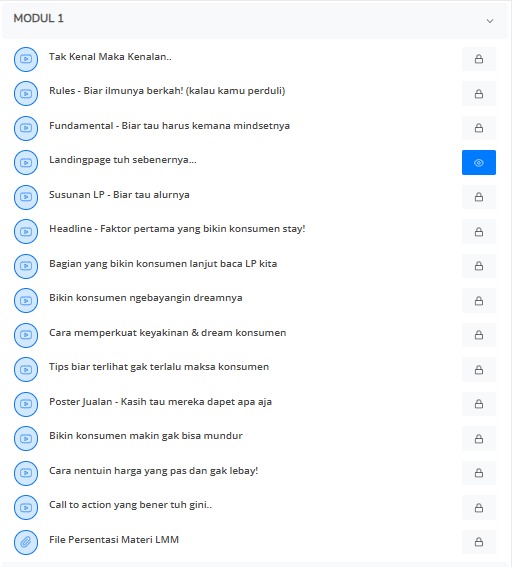Click the lock icon for Tak Kenal Maka Kenalan
The width and height of the screenshot is (512, 567).
[x=479, y=59]
